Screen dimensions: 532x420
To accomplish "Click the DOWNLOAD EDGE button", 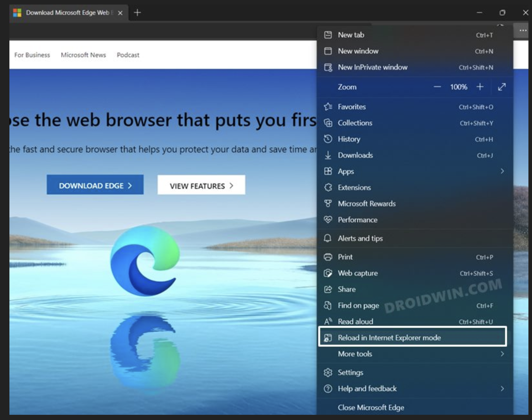I will (95, 185).
